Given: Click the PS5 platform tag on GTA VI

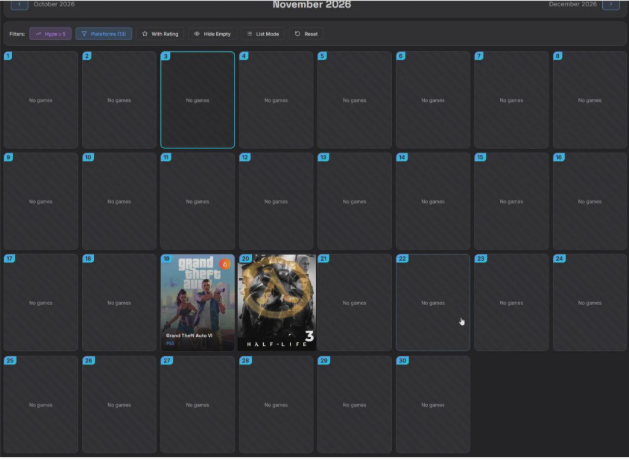Looking at the screenshot, I should (x=170, y=343).
